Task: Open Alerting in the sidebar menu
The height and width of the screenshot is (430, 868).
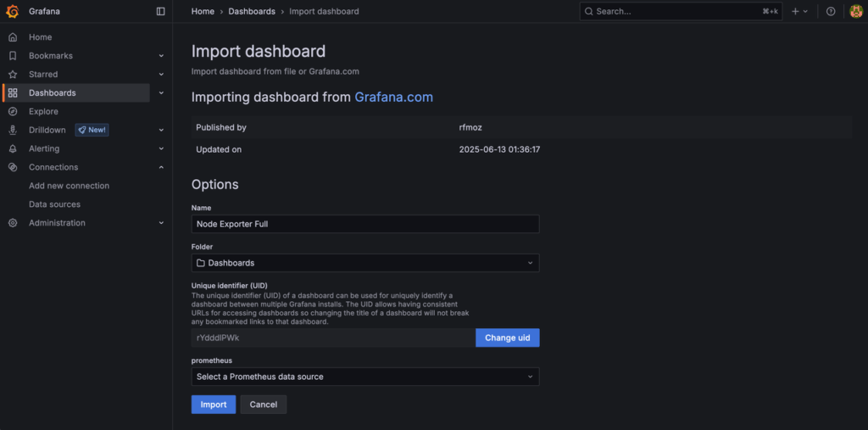Action: pyautogui.click(x=44, y=148)
